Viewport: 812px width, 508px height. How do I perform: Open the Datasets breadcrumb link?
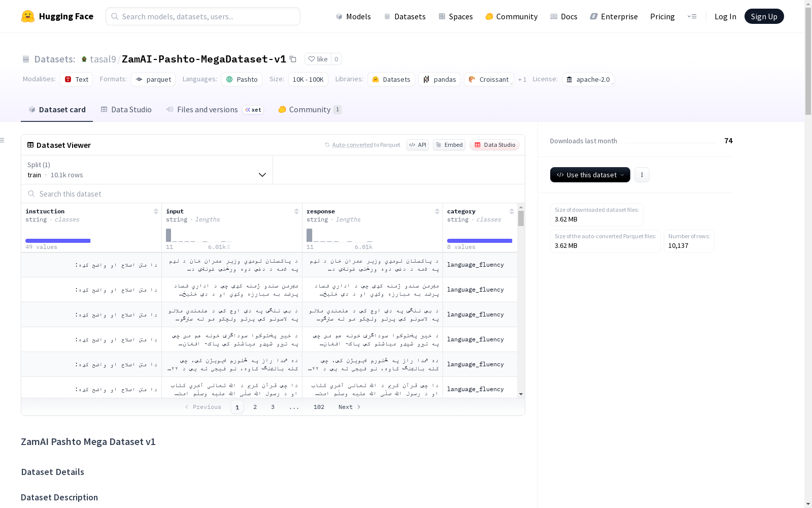[55, 59]
